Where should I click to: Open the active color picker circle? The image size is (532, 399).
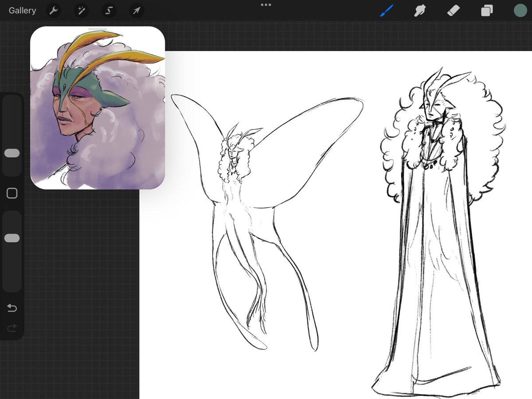520,11
